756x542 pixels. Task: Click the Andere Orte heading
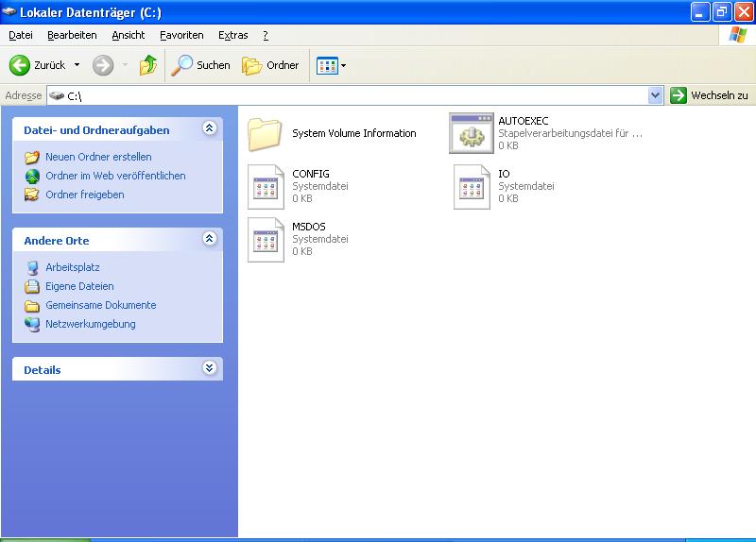(57, 241)
